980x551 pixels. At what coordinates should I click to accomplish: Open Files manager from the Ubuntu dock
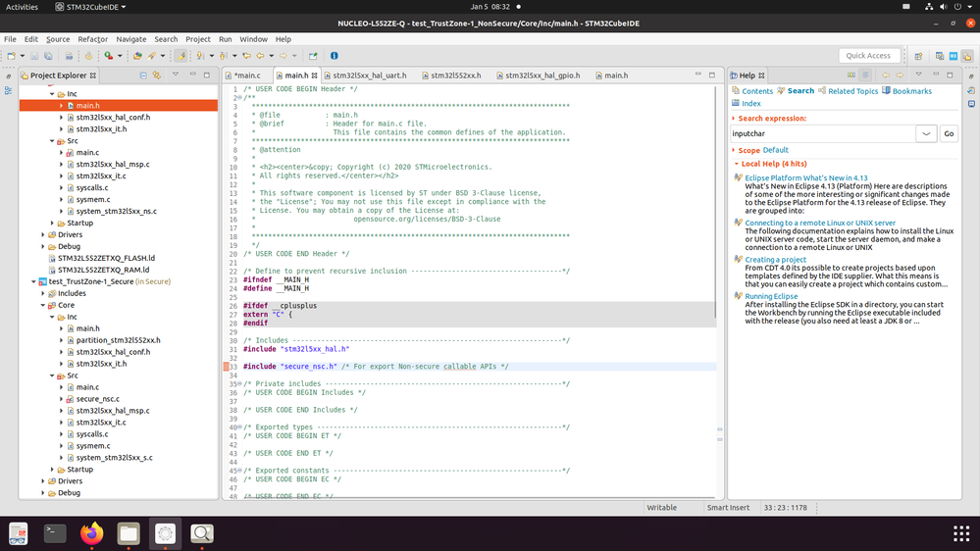tap(129, 533)
